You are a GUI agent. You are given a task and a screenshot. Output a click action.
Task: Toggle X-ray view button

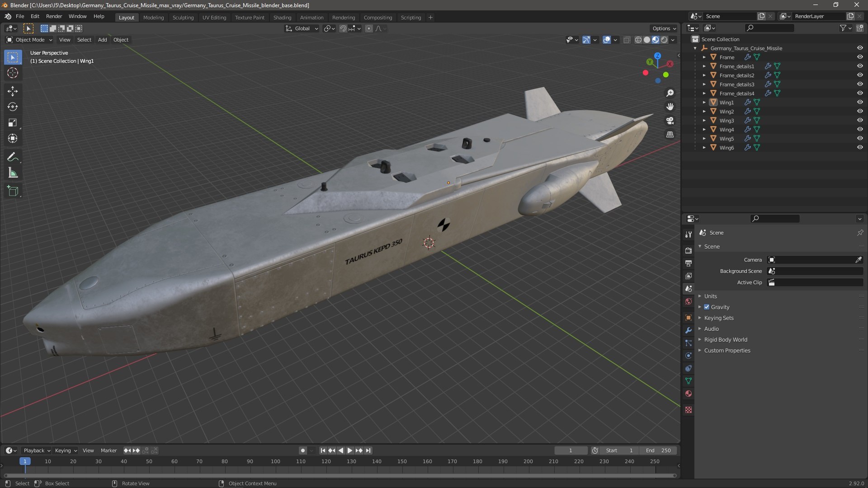[x=627, y=40]
